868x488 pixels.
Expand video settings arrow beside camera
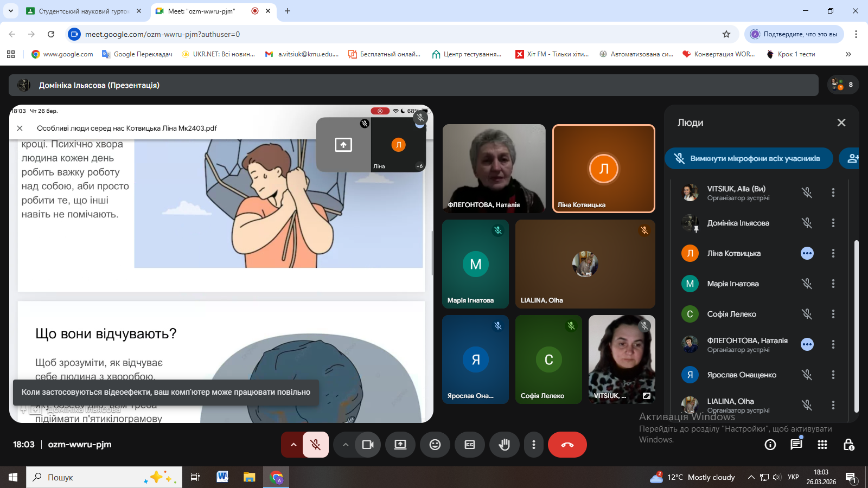tap(345, 445)
